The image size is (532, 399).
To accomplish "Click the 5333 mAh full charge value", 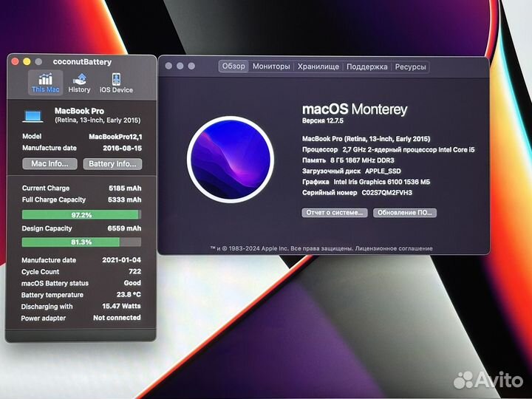I will [x=125, y=199].
